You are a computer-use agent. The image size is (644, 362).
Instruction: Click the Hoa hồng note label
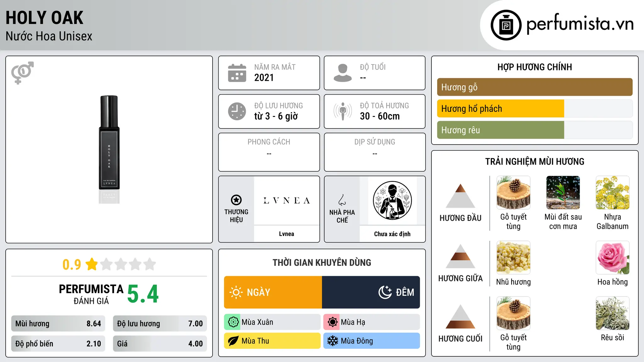point(613,282)
